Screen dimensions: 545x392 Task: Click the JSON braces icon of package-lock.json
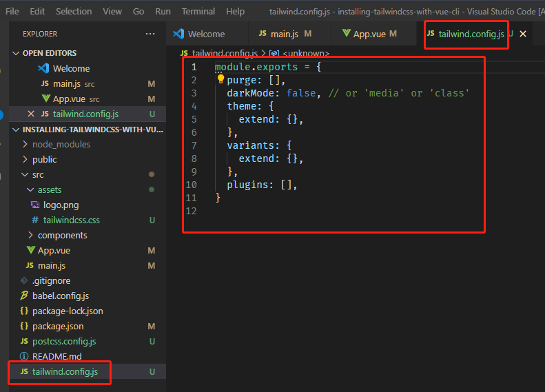tap(24, 311)
